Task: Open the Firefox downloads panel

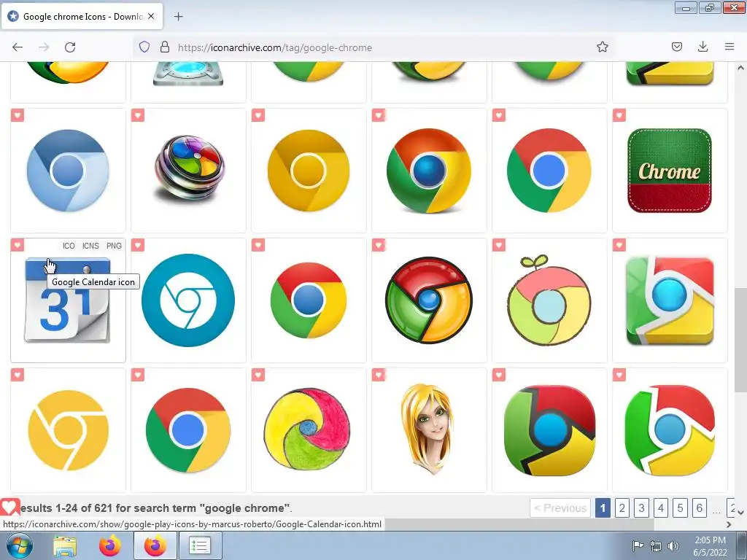Action: pyautogui.click(x=703, y=47)
